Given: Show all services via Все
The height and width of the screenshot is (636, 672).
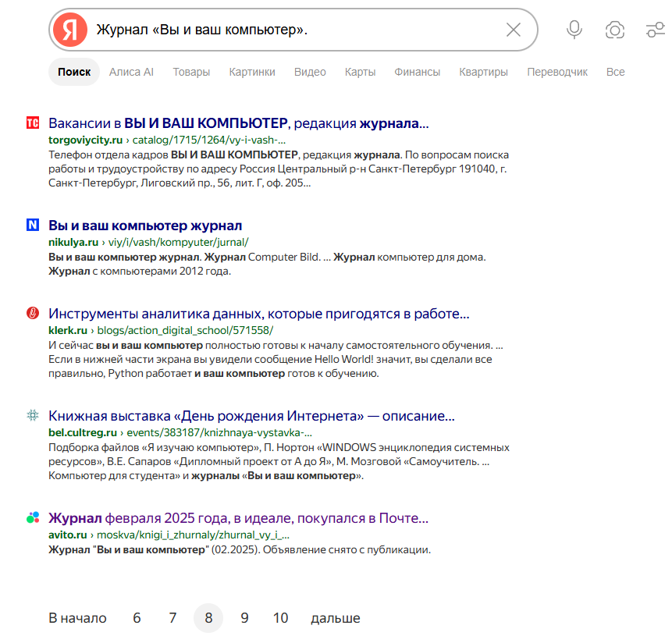Looking at the screenshot, I should pyautogui.click(x=616, y=72).
